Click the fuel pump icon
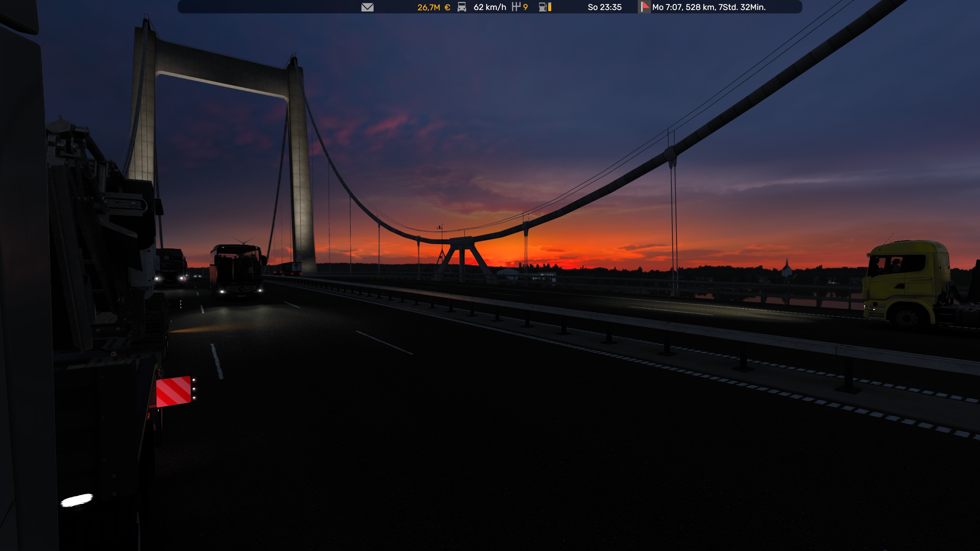The width and height of the screenshot is (980, 551). click(542, 7)
